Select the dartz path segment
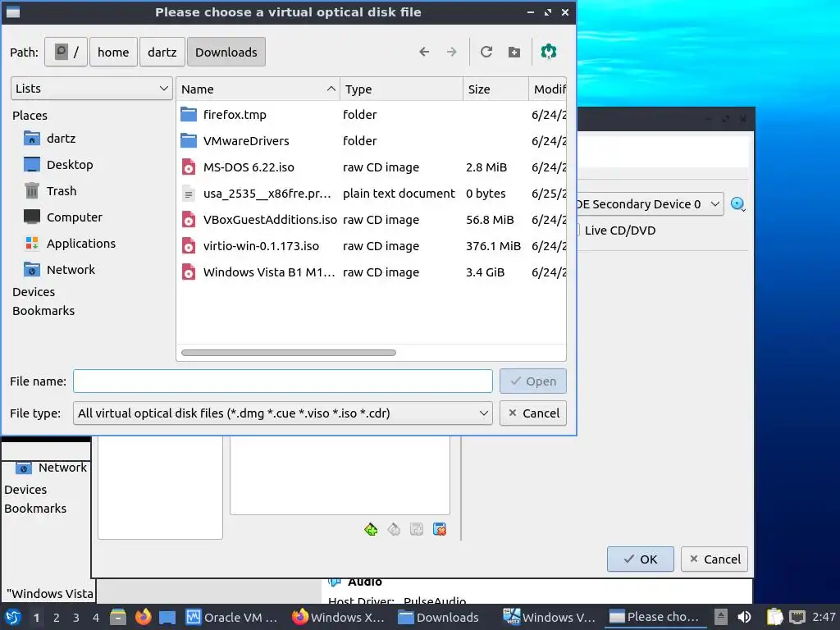This screenshot has height=630, width=840. point(162,52)
